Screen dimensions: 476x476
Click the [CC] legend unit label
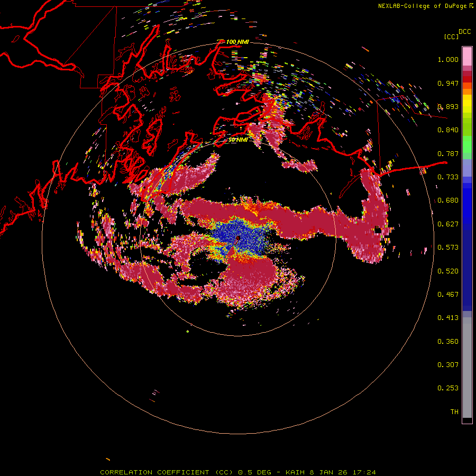tap(451, 36)
